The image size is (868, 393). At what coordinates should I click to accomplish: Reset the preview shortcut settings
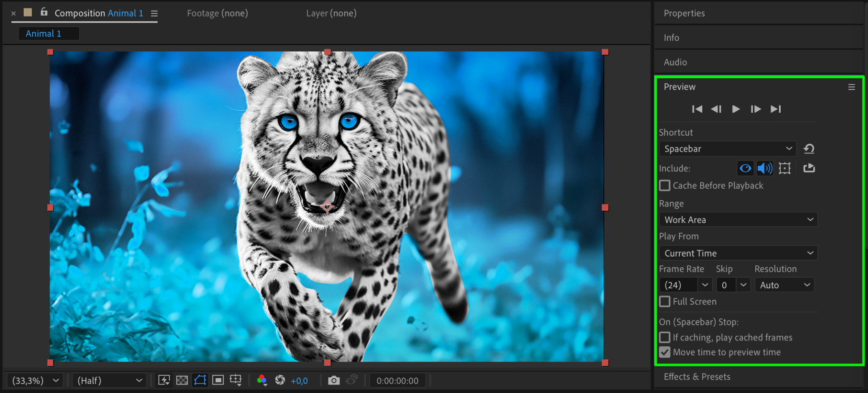click(x=809, y=149)
